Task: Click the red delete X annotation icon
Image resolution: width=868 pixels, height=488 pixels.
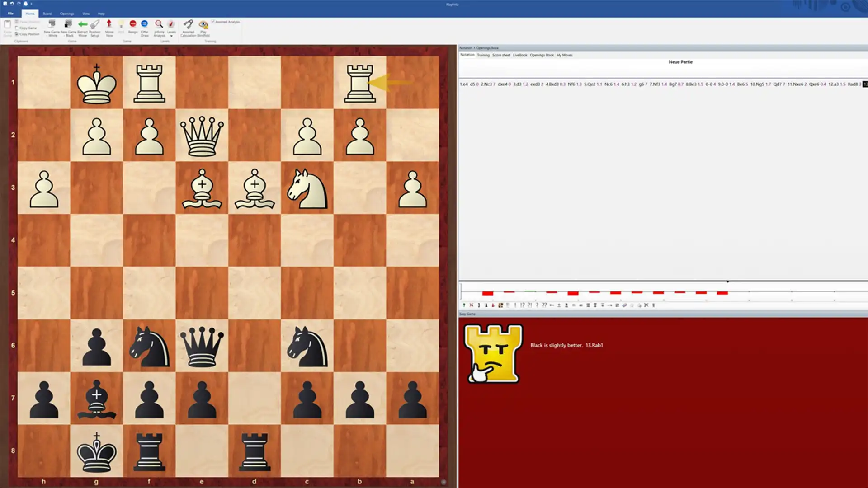Action: click(x=472, y=305)
